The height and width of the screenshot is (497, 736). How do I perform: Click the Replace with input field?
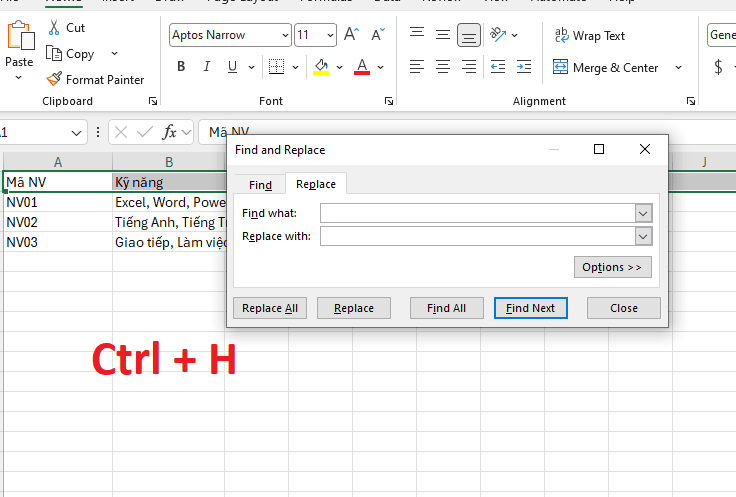478,236
